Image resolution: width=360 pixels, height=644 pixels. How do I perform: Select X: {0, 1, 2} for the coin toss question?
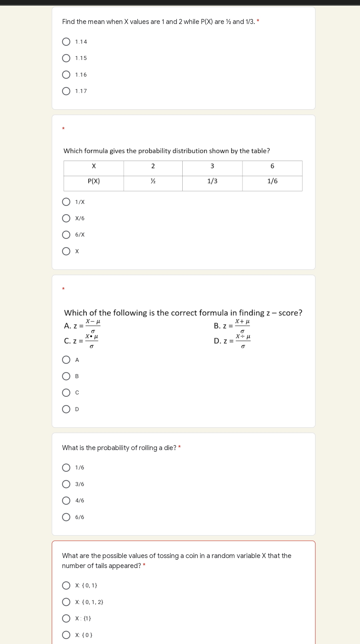(66, 602)
